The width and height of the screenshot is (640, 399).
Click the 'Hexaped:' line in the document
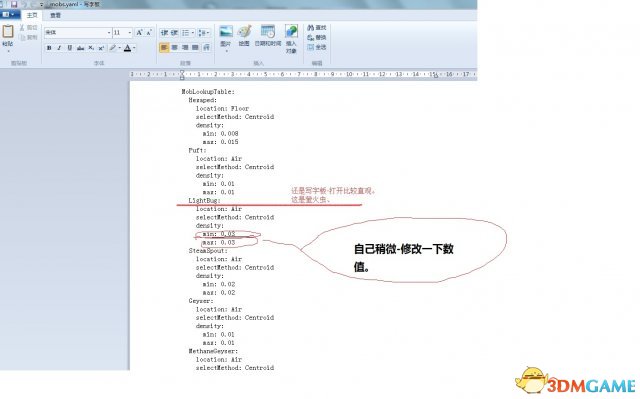click(202, 100)
